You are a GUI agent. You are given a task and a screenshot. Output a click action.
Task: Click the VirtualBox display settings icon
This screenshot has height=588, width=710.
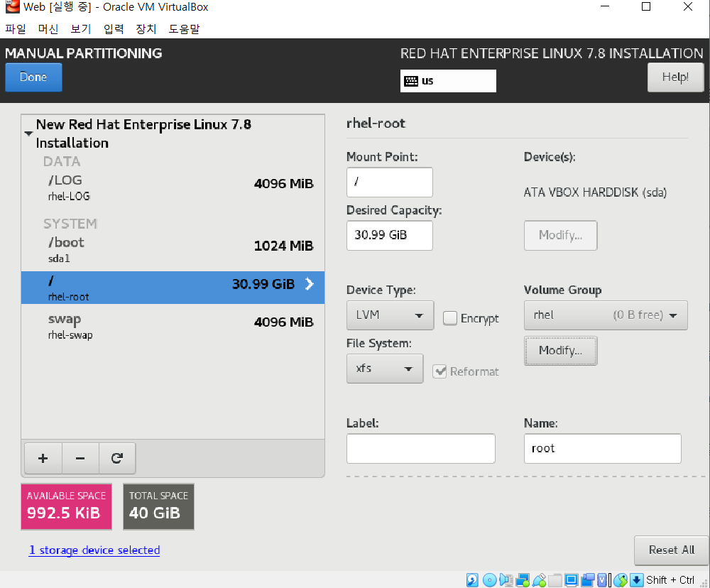click(x=572, y=580)
